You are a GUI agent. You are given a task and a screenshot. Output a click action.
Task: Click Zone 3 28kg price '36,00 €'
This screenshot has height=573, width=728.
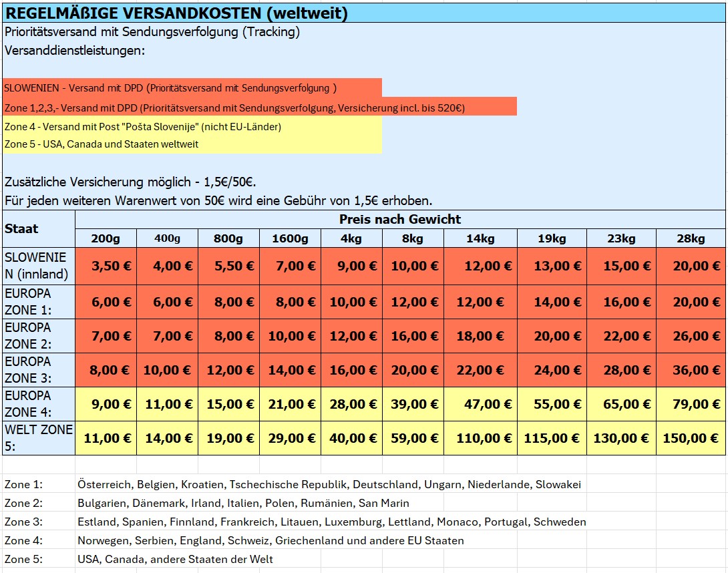(x=691, y=370)
